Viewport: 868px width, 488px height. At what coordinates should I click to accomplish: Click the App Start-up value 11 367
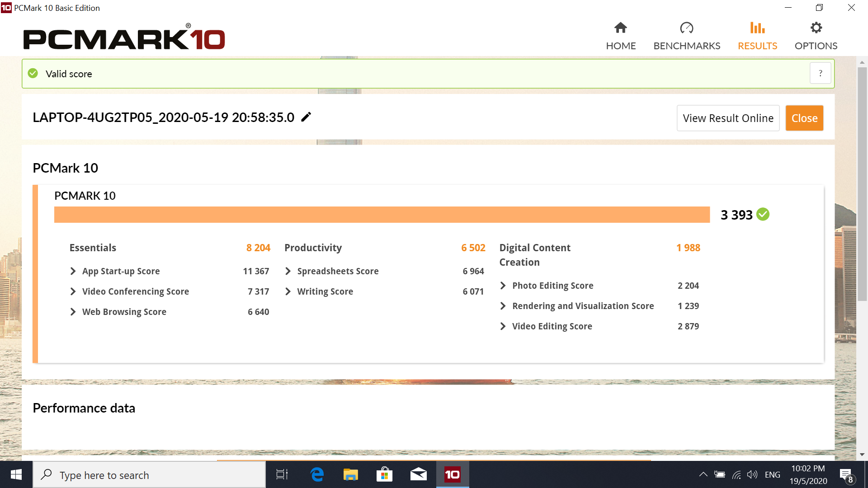(256, 271)
